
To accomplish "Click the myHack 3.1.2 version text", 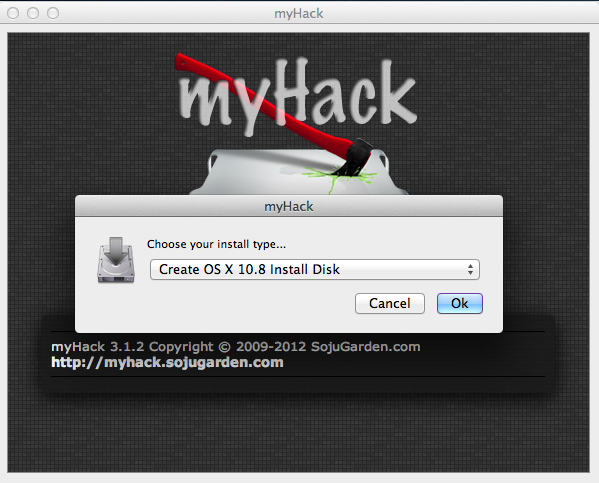I will click(x=98, y=347).
